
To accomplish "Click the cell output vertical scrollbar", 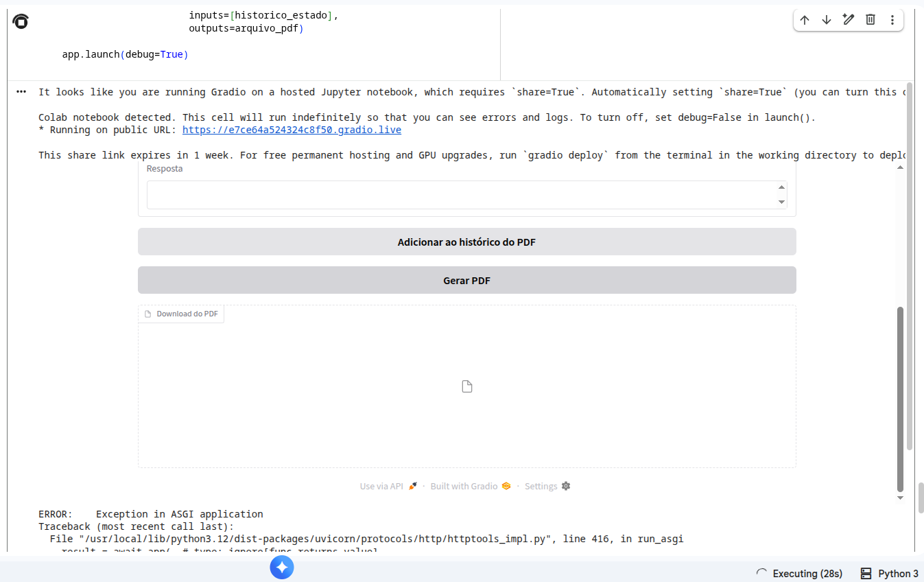I will pyautogui.click(x=910, y=267).
